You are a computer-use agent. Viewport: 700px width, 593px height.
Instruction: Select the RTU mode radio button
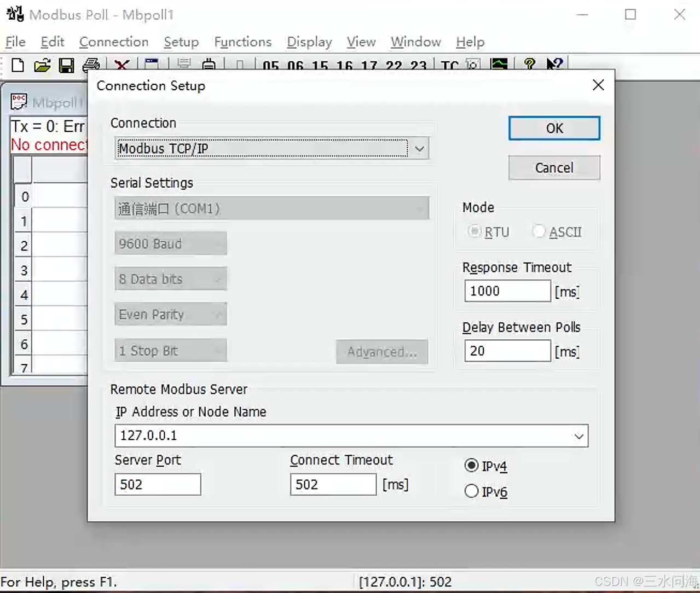(475, 231)
